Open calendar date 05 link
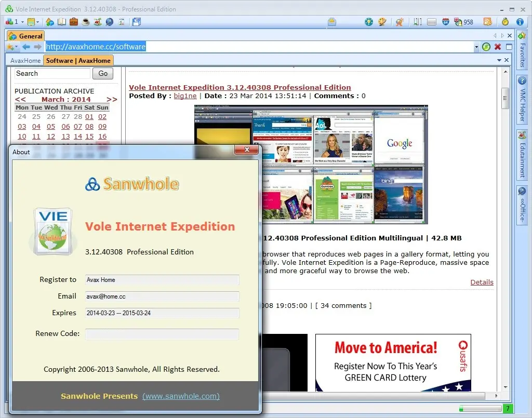The width and height of the screenshot is (532, 418). pyautogui.click(x=51, y=127)
